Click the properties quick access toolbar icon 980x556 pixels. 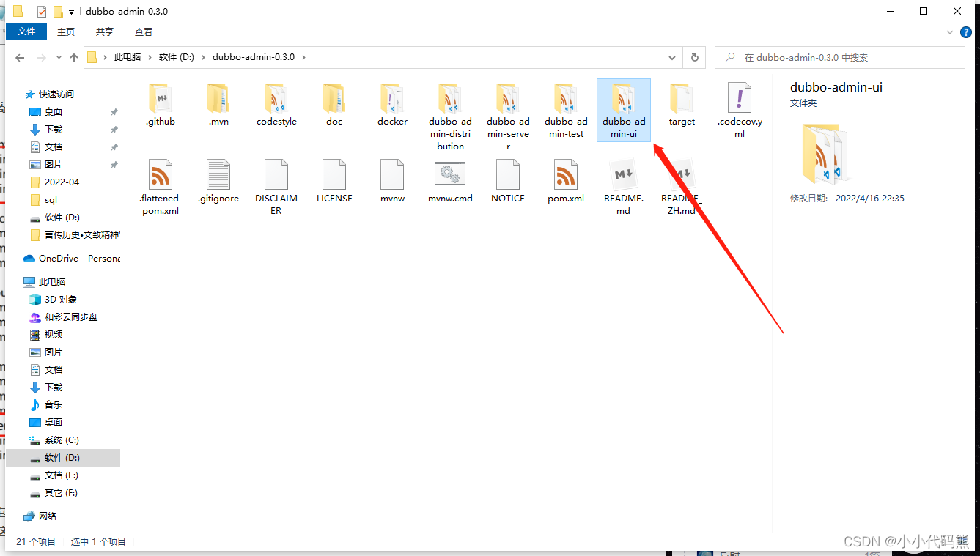coord(41,12)
